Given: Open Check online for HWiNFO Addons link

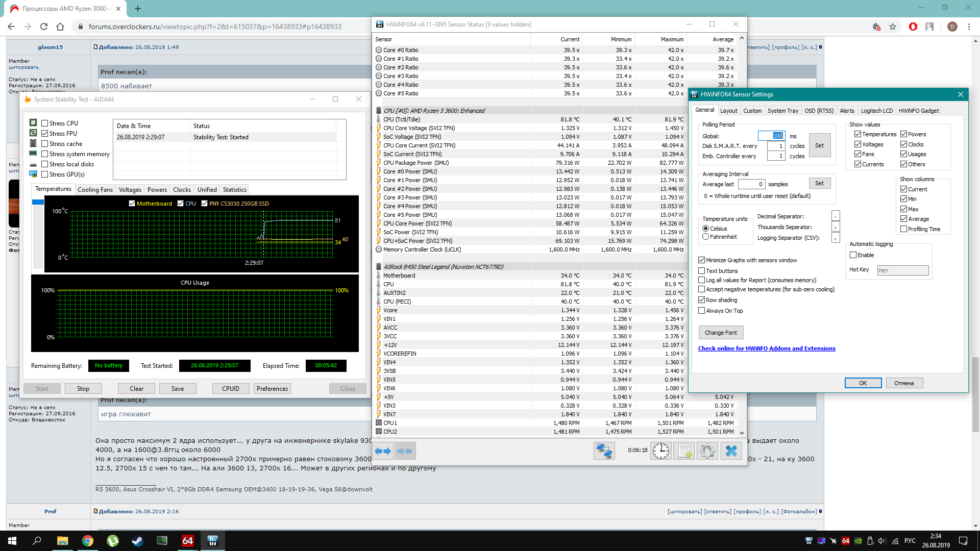Looking at the screenshot, I should point(767,348).
